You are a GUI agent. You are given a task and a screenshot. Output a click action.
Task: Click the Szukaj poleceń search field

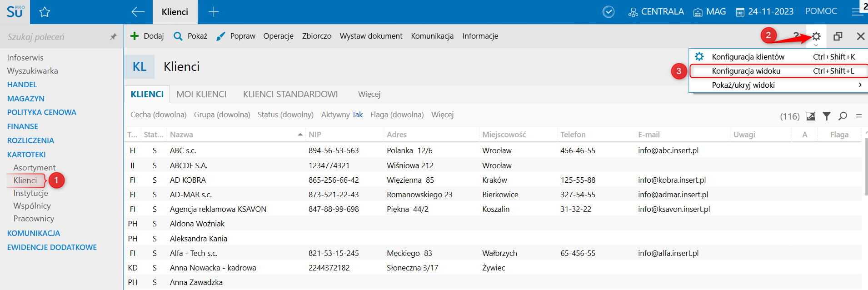55,37
